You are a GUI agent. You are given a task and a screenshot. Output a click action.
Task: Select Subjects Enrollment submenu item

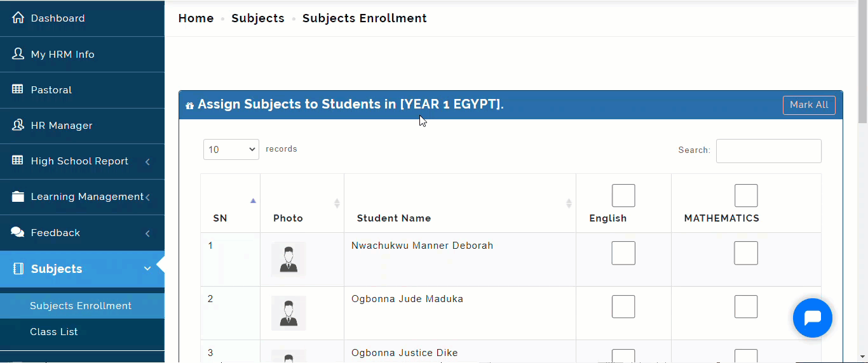click(x=82, y=306)
